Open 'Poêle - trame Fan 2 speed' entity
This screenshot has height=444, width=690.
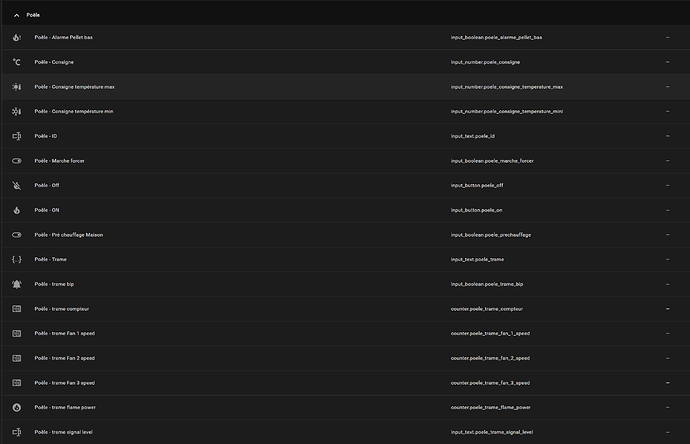click(65, 358)
